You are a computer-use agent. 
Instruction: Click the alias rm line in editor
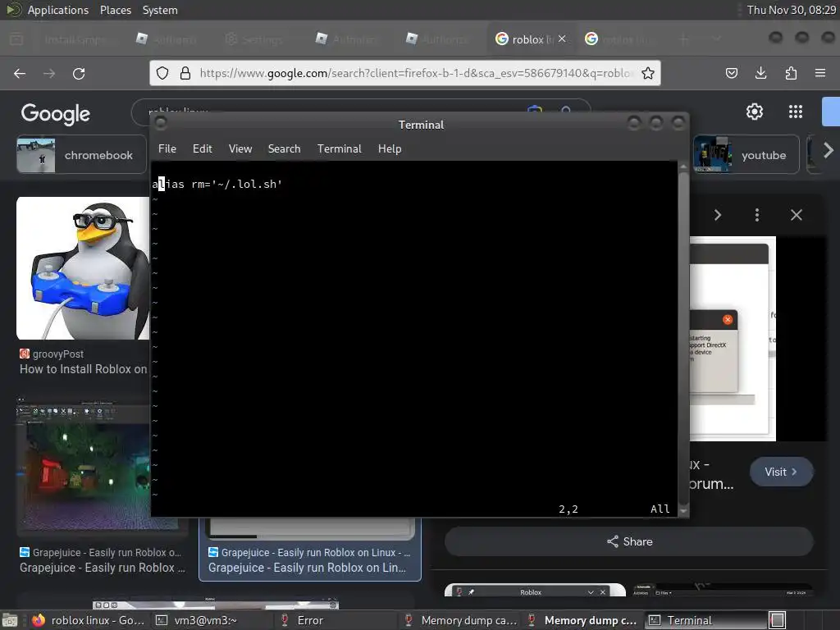pos(217,185)
